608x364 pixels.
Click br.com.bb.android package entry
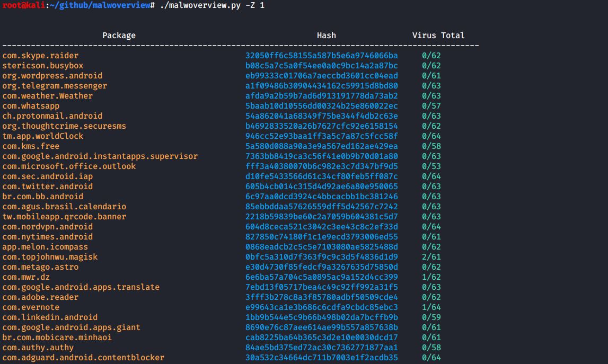pyautogui.click(x=42, y=197)
